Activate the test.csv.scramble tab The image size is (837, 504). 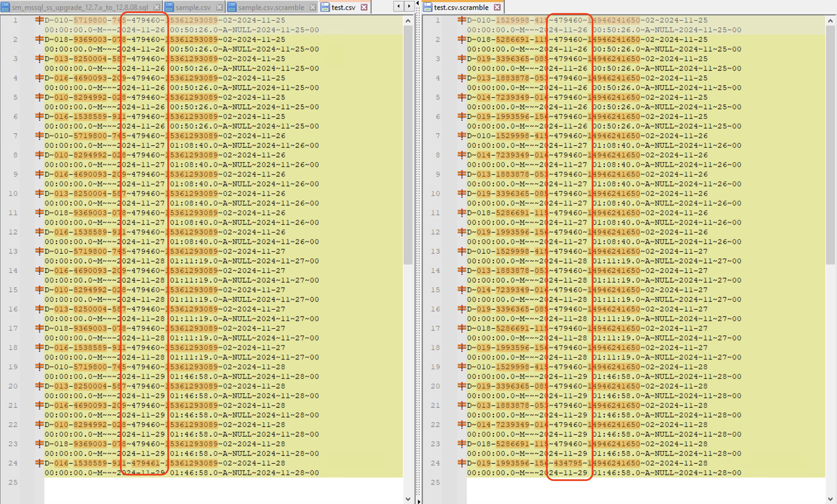[461, 7]
